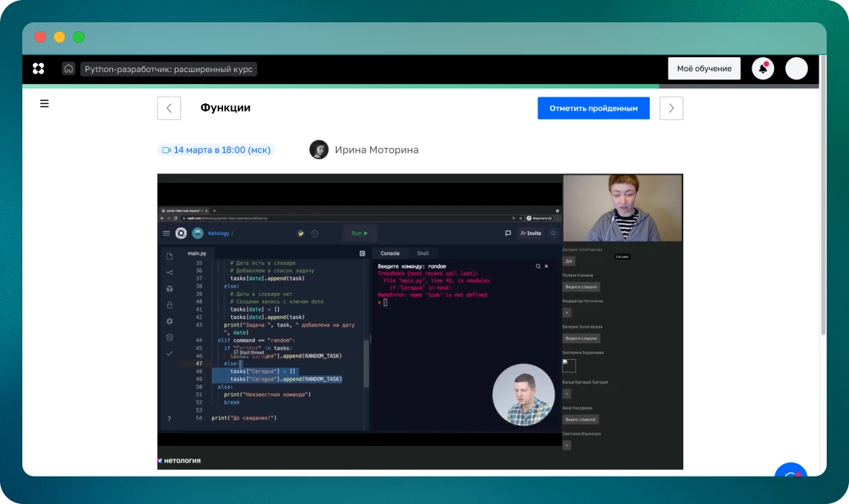Open notifications bell icon
The width and height of the screenshot is (849, 504).
point(763,68)
